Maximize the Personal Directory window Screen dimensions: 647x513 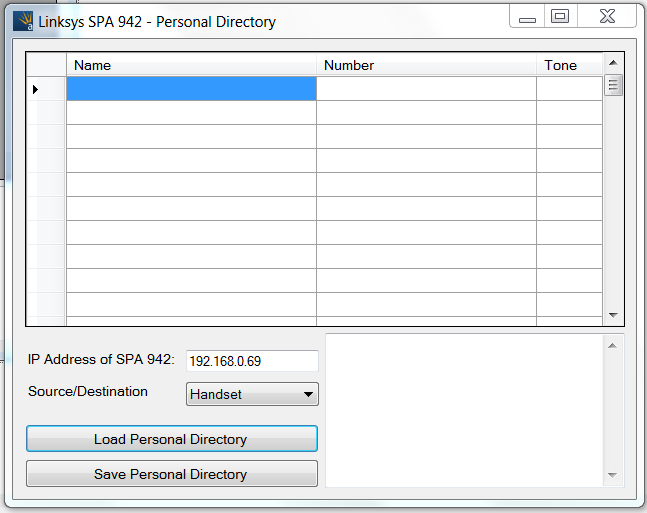(x=560, y=17)
